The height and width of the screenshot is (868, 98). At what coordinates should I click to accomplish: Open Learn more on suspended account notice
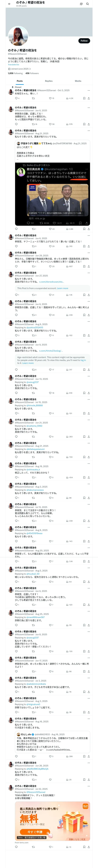pyautogui.click(x=63, y=288)
